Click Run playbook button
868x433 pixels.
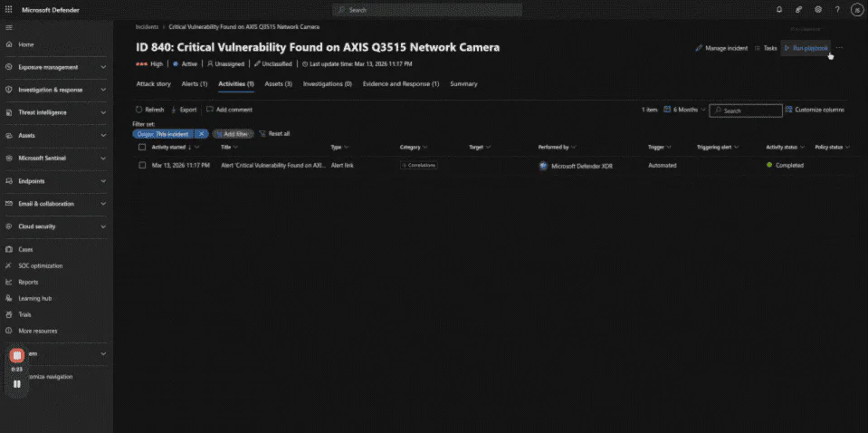pos(805,48)
